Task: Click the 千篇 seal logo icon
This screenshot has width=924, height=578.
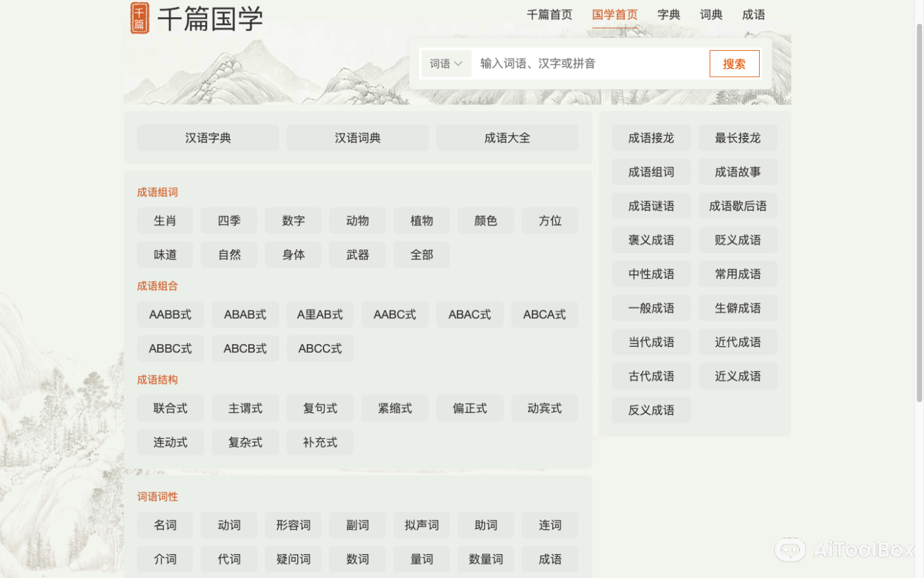Action: tap(139, 18)
